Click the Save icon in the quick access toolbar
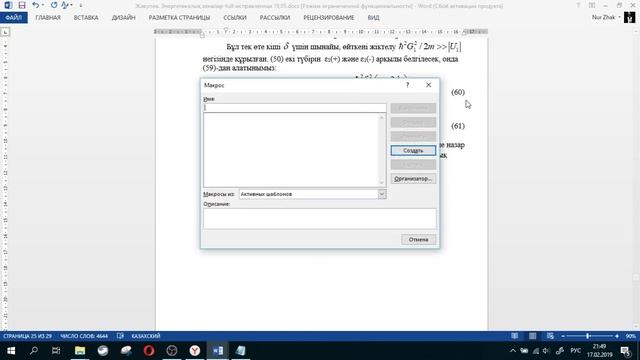The height and width of the screenshot is (360, 640). pyautogui.click(x=22, y=5)
